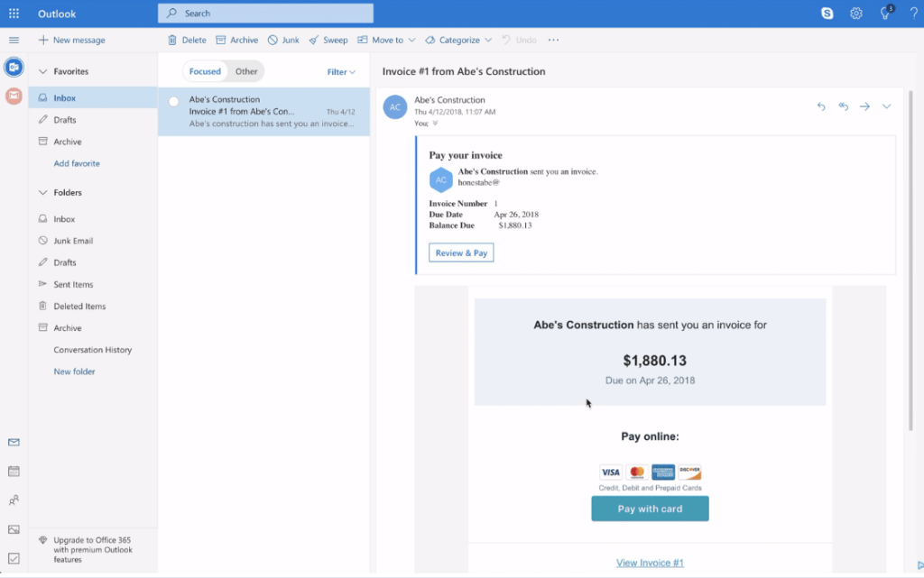Switch to Mail module at bottom left
This screenshot has height=578, width=924.
[14, 442]
